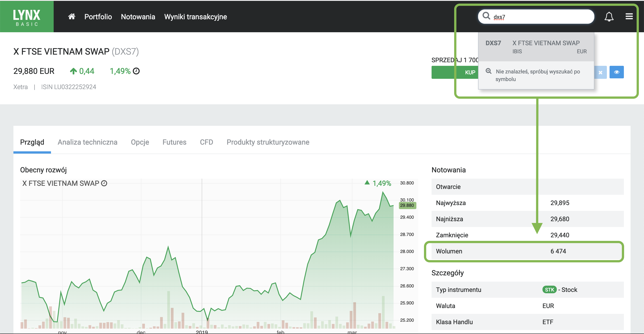Choose 'Nie znalazłeś' search by symbol option
644x334 pixels.
(x=538, y=75)
